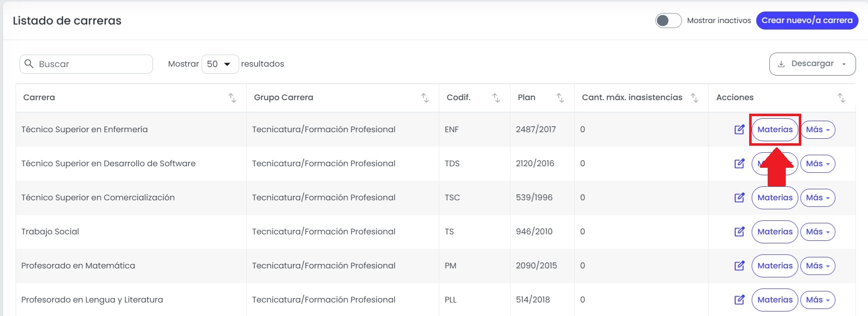Open Descargar dropdown menu

[x=812, y=64]
